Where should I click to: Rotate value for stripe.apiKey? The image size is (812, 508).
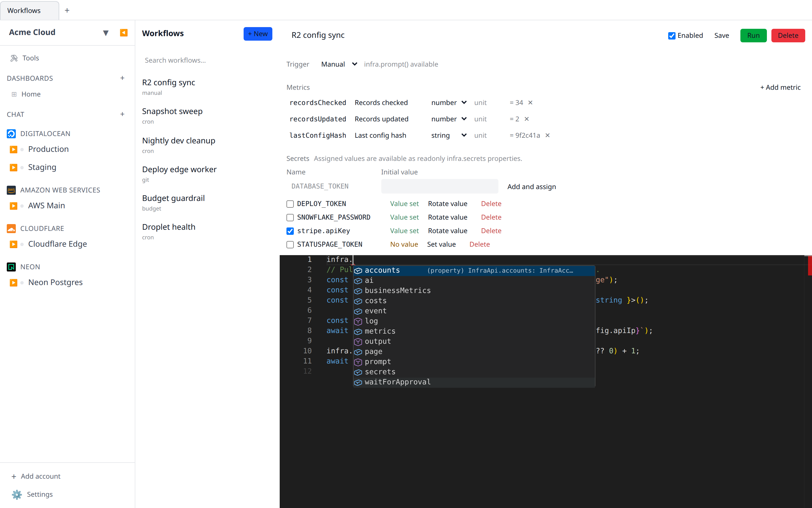pos(448,231)
